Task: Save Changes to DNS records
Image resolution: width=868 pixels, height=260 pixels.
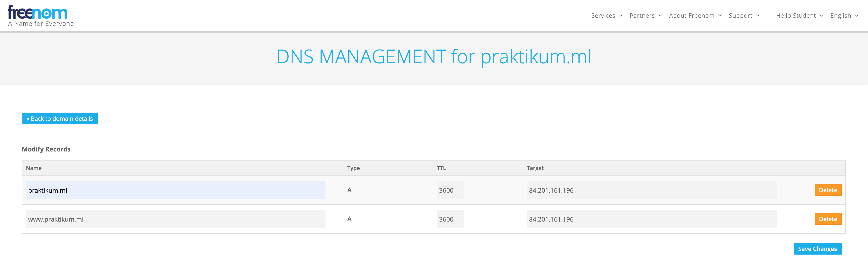Action: [x=817, y=248]
